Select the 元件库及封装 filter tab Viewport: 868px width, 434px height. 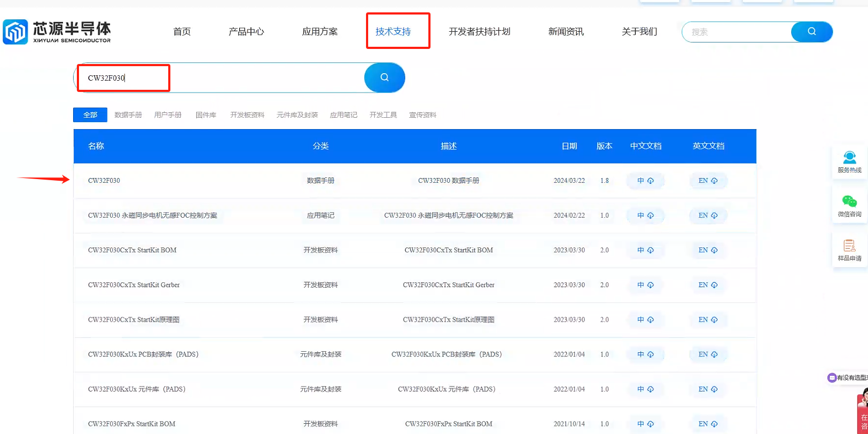pyautogui.click(x=297, y=115)
